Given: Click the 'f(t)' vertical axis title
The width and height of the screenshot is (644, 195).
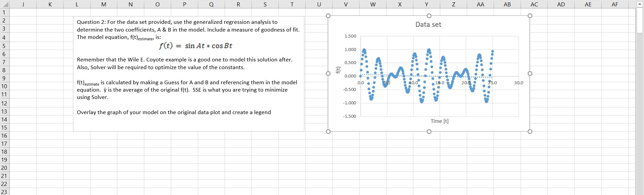Looking at the screenshot, I should click(338, 70).
